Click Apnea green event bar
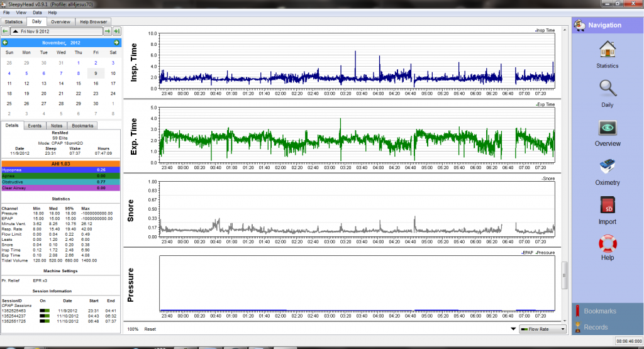644x349 pixels. pos(61,175)
